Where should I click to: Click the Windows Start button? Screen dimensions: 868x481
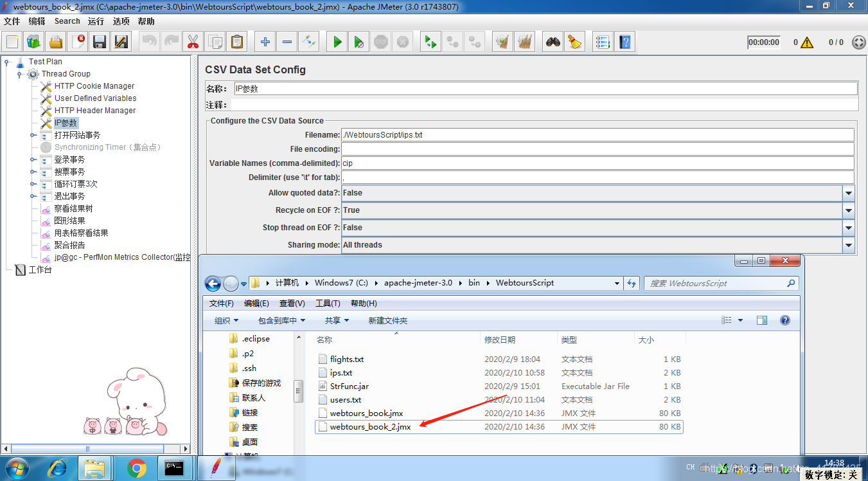click(x=16, y=467)
